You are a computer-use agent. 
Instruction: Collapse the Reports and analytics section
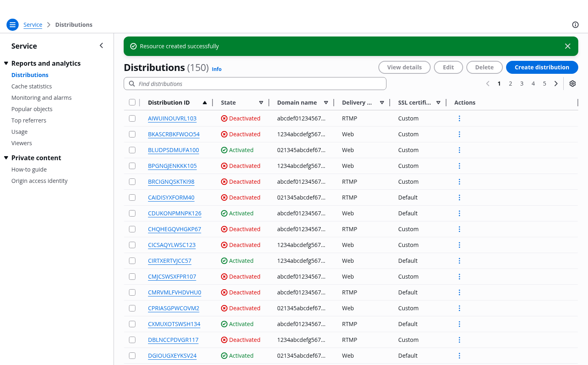6,63
